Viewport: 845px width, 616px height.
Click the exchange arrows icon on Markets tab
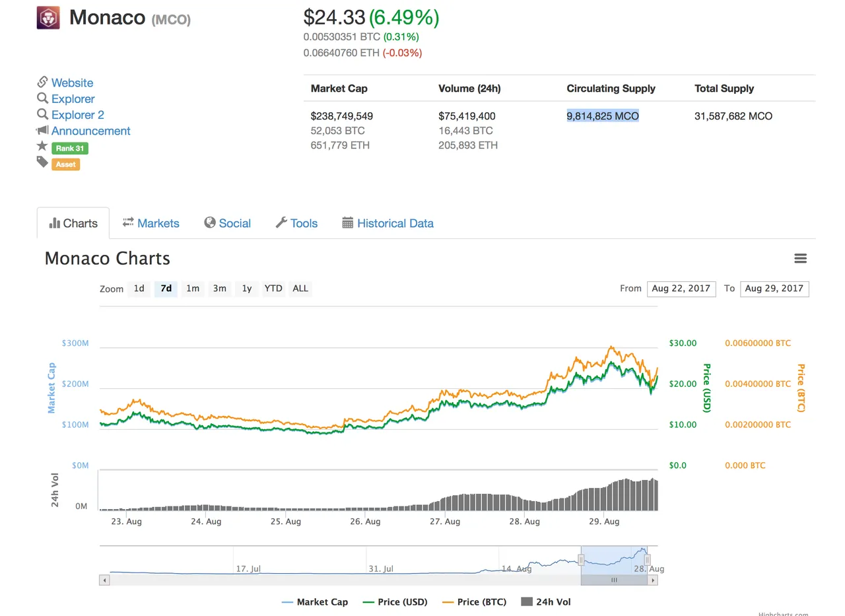coord(128,222)
